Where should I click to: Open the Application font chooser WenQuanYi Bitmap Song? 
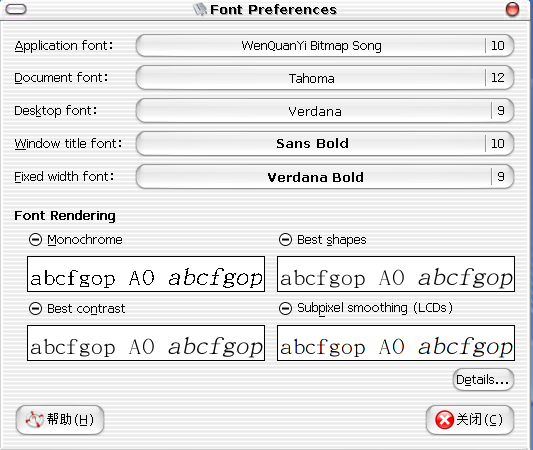[x=325, y=46]
